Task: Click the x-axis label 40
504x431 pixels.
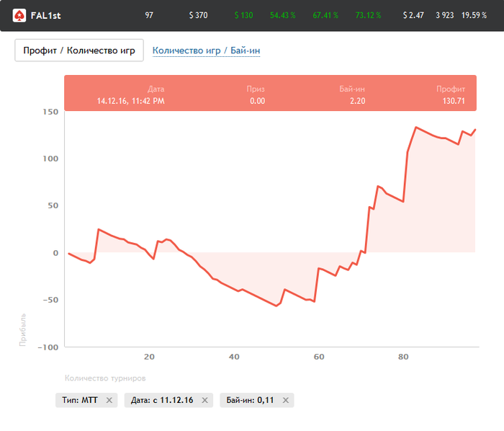Action: (234, 357)
